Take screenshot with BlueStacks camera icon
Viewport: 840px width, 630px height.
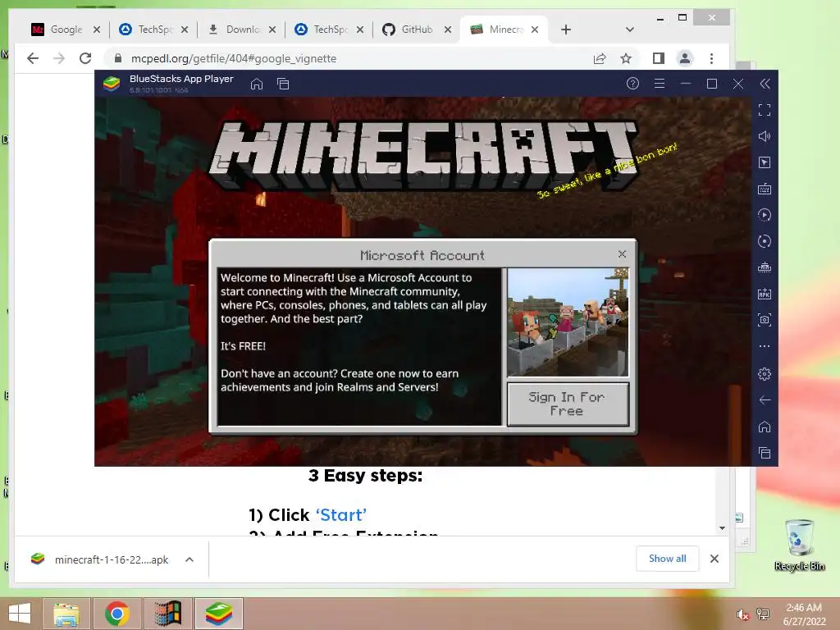click(765, 320)
